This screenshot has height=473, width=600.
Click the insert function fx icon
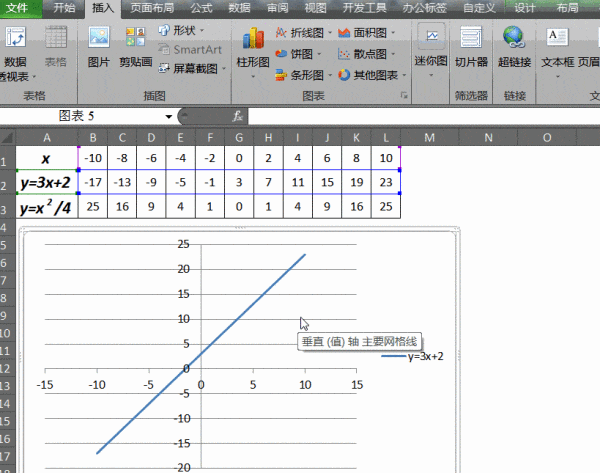pos(238,115)
